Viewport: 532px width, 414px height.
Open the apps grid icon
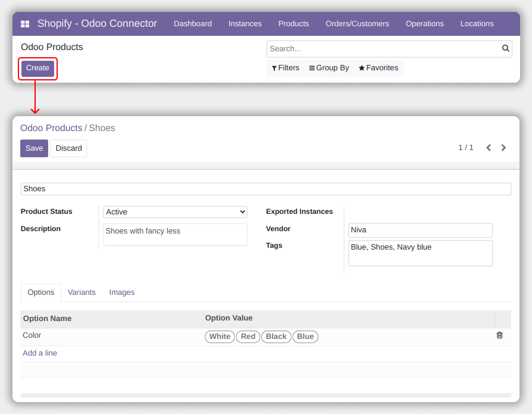point(25,24)
